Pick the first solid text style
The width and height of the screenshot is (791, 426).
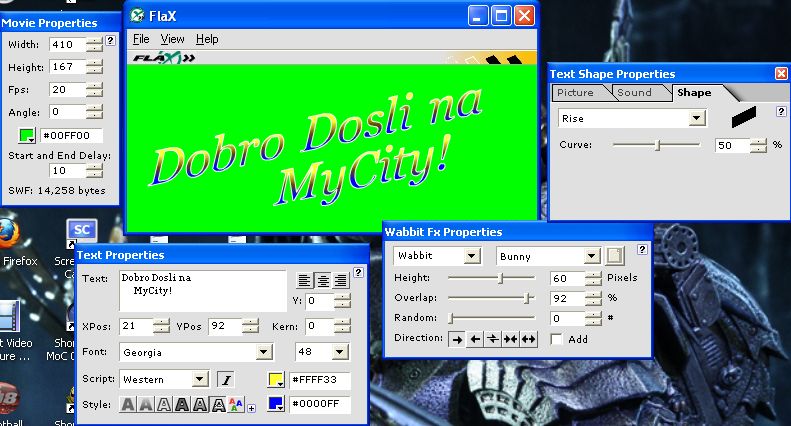128,404
